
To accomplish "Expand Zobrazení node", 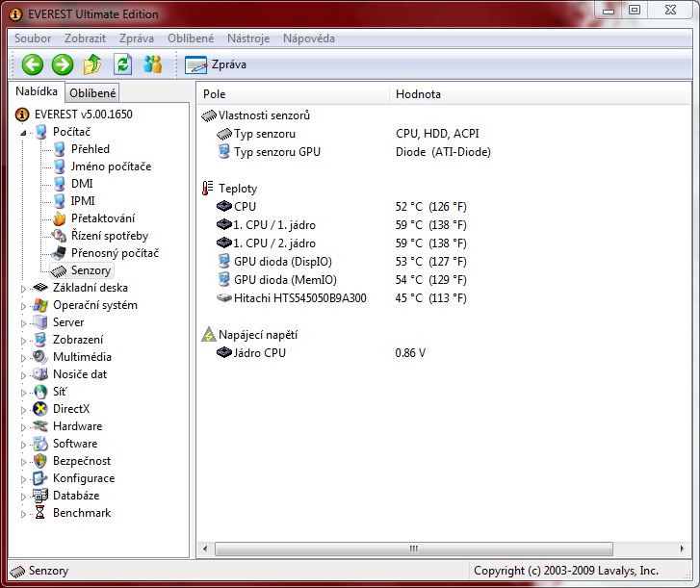I will point(24,341).
